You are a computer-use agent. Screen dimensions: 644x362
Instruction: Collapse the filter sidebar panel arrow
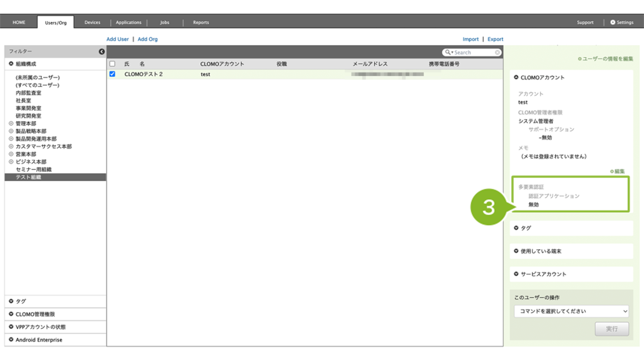[x=102, y=52]
